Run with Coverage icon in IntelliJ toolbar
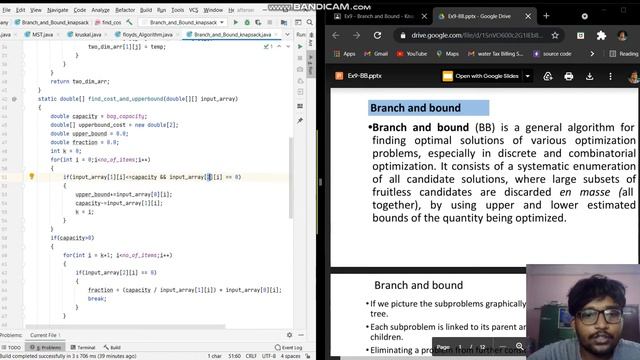 (x=258, y=22)
